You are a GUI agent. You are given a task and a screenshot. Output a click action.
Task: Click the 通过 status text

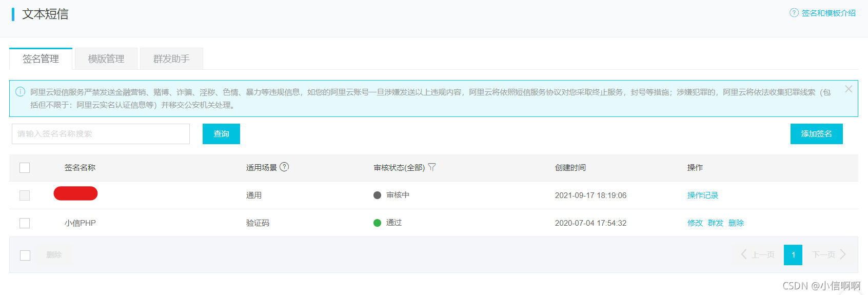[394, 223]
